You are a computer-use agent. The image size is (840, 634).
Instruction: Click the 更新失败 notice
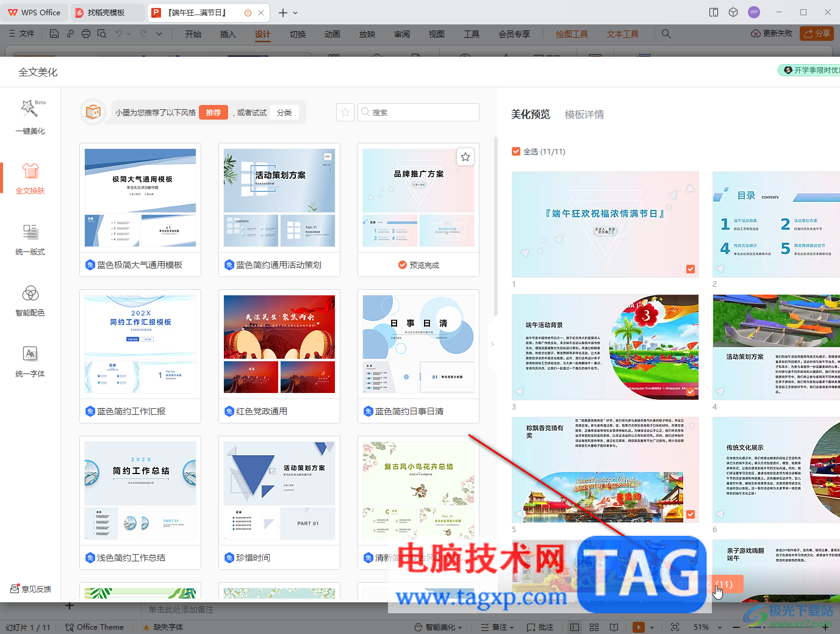tap(772, 34)
